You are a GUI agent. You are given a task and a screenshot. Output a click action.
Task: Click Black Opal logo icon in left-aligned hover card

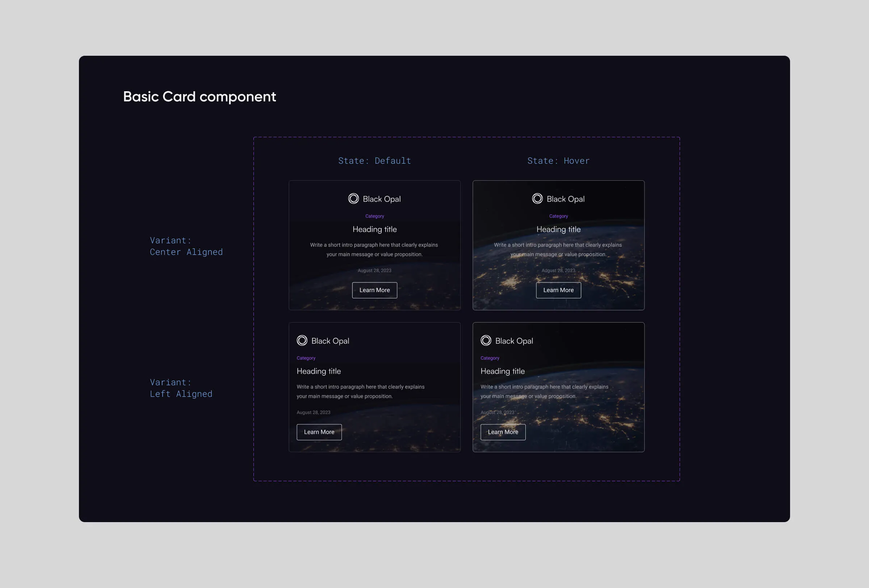click(x=486, y=341)
